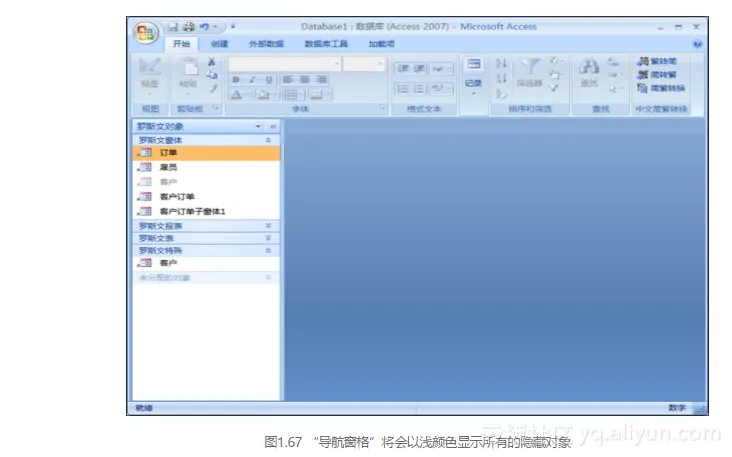Click the 简转繁 button

(657, 75)
